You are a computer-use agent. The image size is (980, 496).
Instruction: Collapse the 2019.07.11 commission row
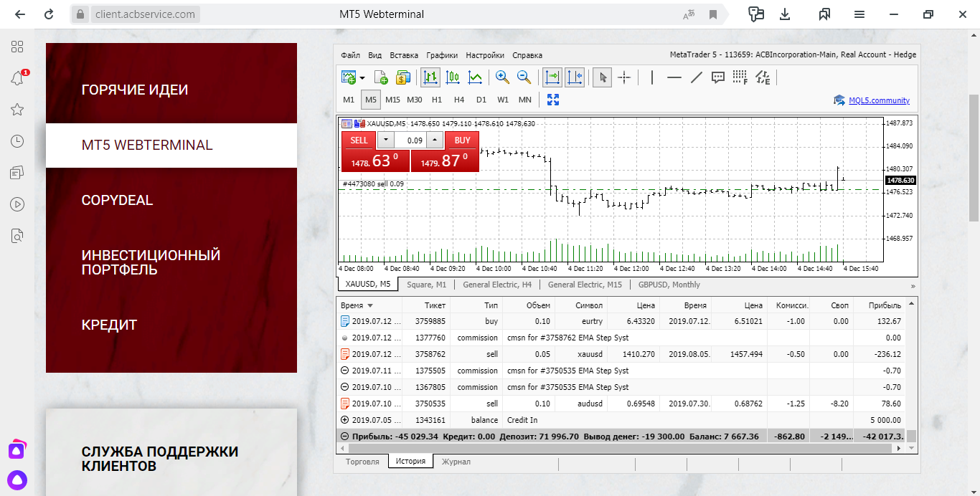(345, 371)
